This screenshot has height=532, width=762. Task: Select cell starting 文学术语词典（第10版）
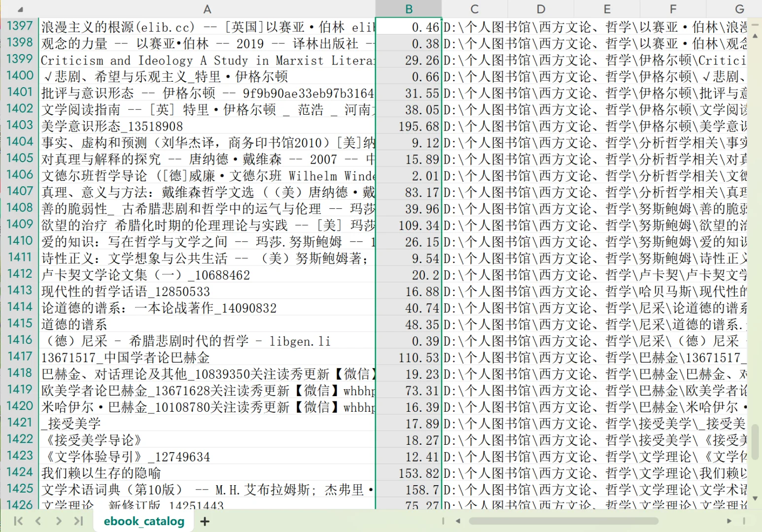207,490
